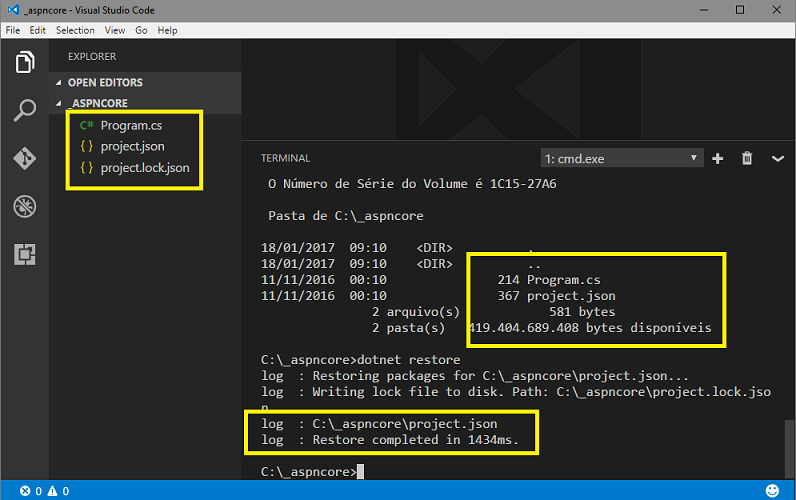Open Program.cs in the explorer
This screenshot has height=500, width=796.
pyautogui.click(x=131, y=125)
